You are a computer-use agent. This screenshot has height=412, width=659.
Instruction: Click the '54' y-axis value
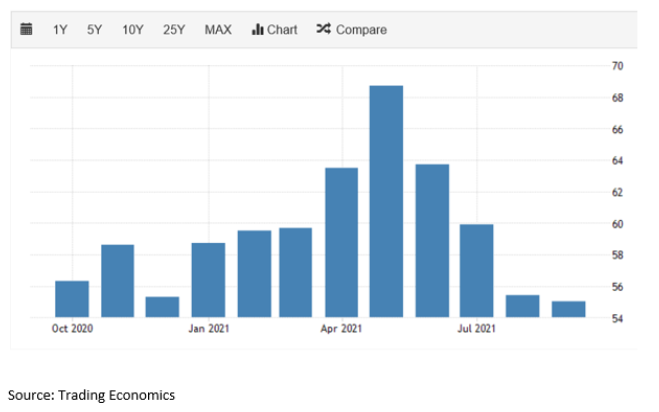(x=617, y=319)
